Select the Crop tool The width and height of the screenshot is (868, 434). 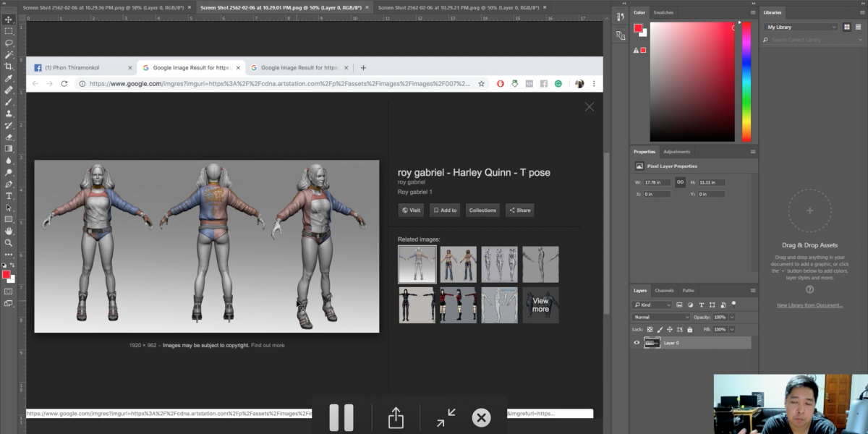coord(9,66)
